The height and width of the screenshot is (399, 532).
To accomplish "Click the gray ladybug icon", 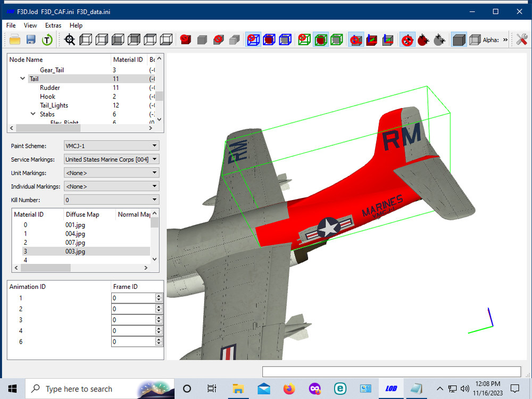I will pyautogui.click(x=439, y=40).
